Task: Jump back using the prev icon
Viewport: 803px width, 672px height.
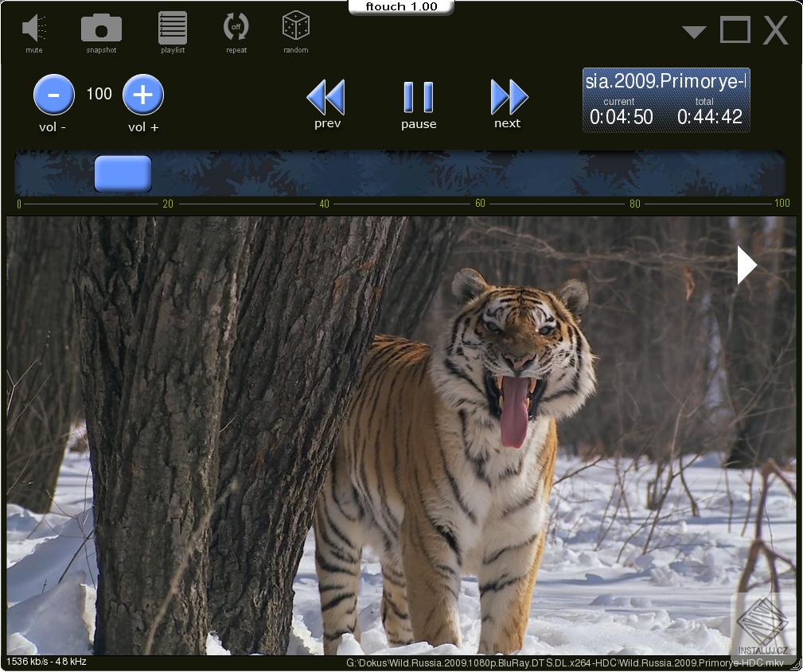Action: (326, 96)
